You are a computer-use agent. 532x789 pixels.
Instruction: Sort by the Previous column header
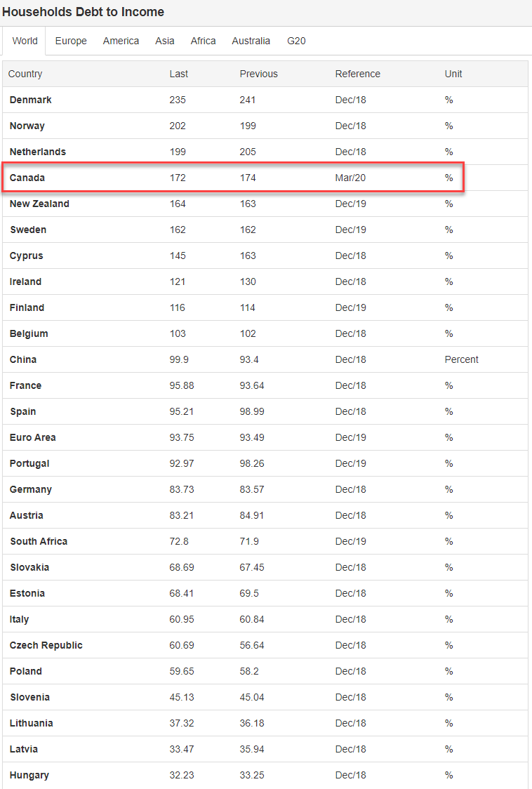click(258, 74)
